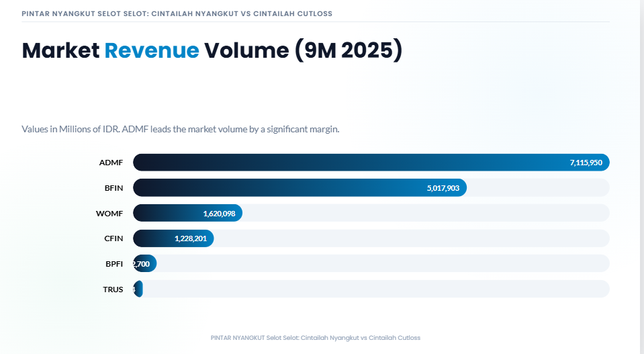Click the top header 'PINTAR NYANGKUT SELOT SELOT' line
The width and height of the screenshot is (644, 354).
[177, 13]
